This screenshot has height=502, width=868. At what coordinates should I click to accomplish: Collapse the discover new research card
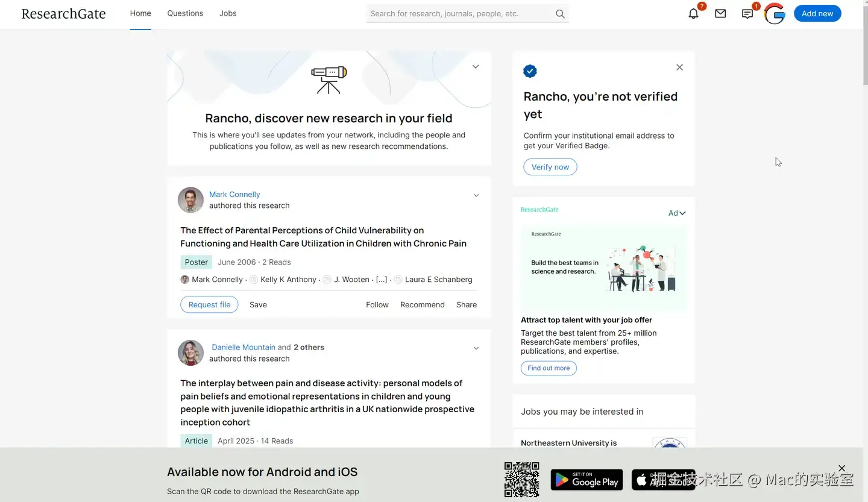click(x=476, y=67)
